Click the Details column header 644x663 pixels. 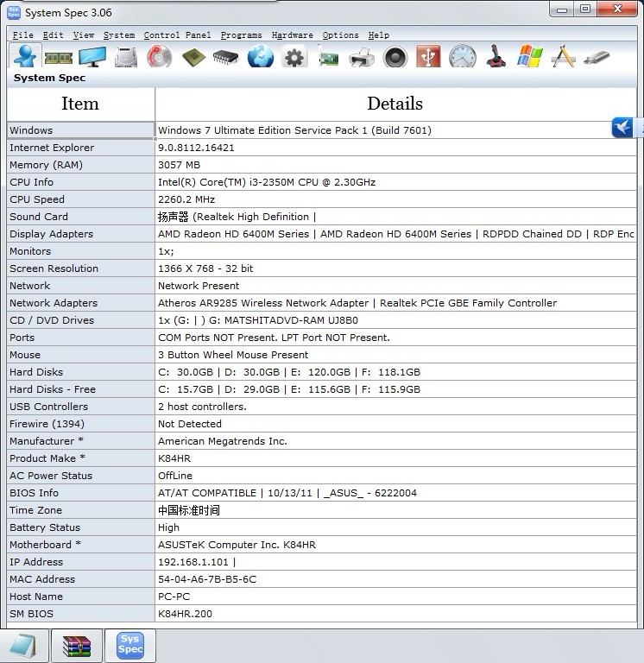click(395, 104)
